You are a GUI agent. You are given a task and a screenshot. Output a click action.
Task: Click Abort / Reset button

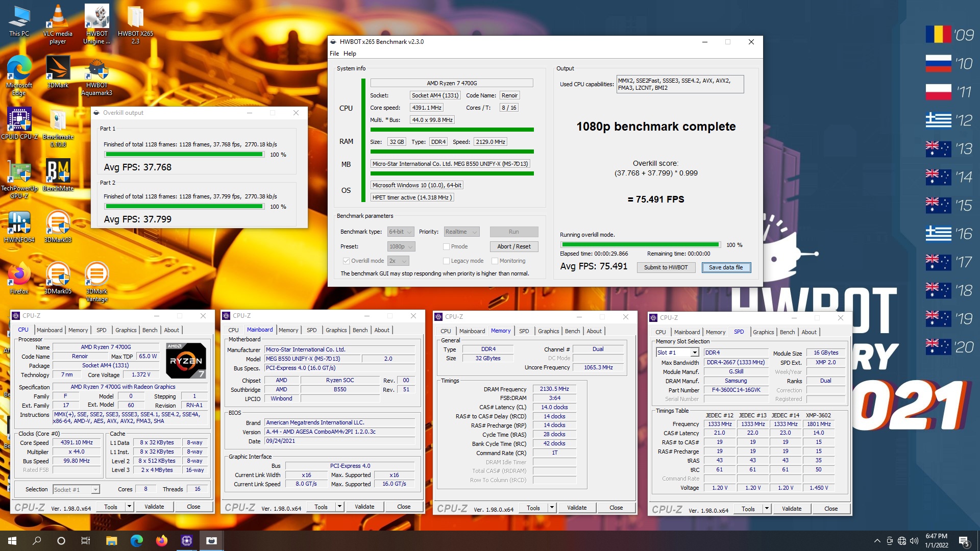coord(514,246)
